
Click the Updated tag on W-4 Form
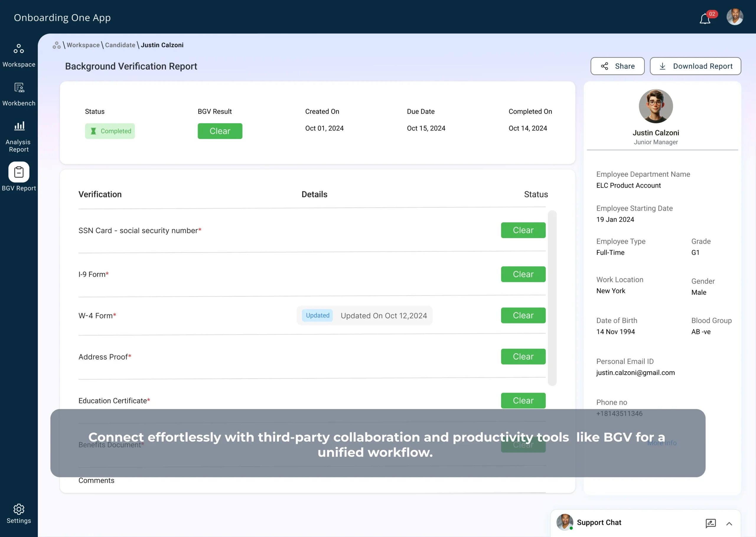(x=318, y=315)
